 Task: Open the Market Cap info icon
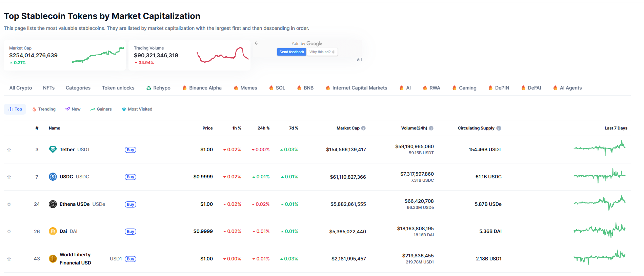363,128
